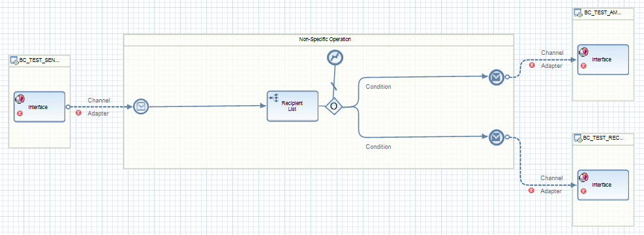The image size is (644, 235).
Task: Click Interface box in BC_TEST_AM pool
Action: 603,59
